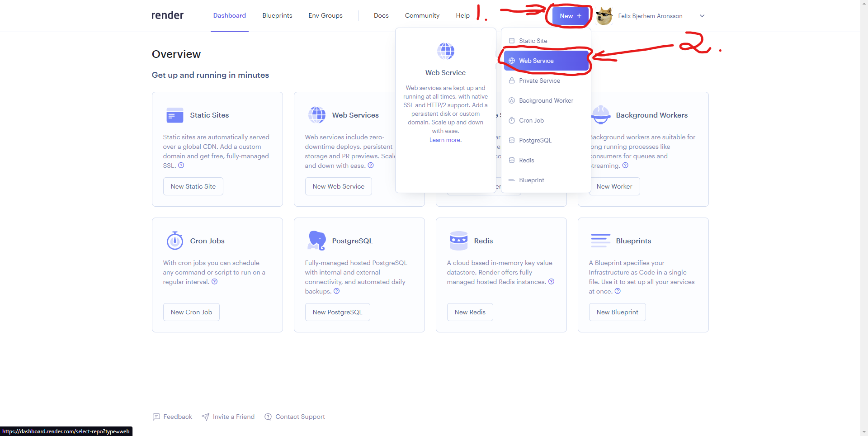Open help icon in Blueprints description
Viewport: 868px width, 436px height.
618,291
